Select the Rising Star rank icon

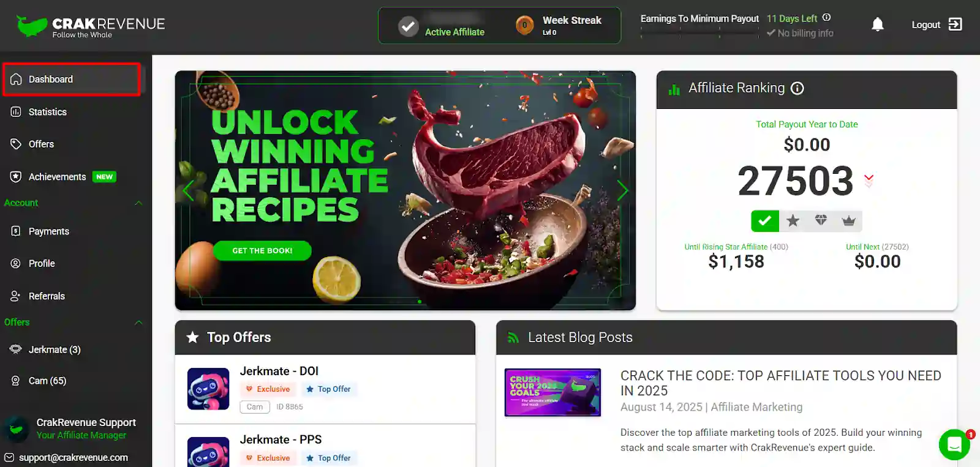pos(793,221)
